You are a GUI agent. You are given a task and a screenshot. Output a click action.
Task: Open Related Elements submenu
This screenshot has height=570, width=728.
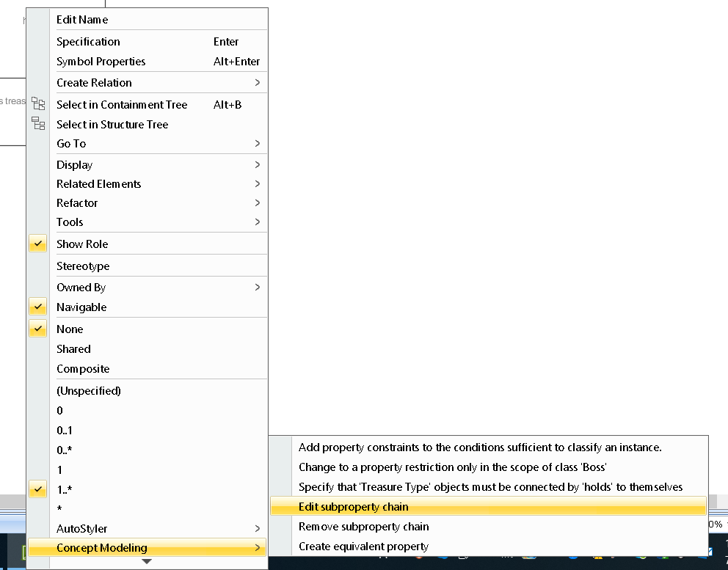pos(148,184)
